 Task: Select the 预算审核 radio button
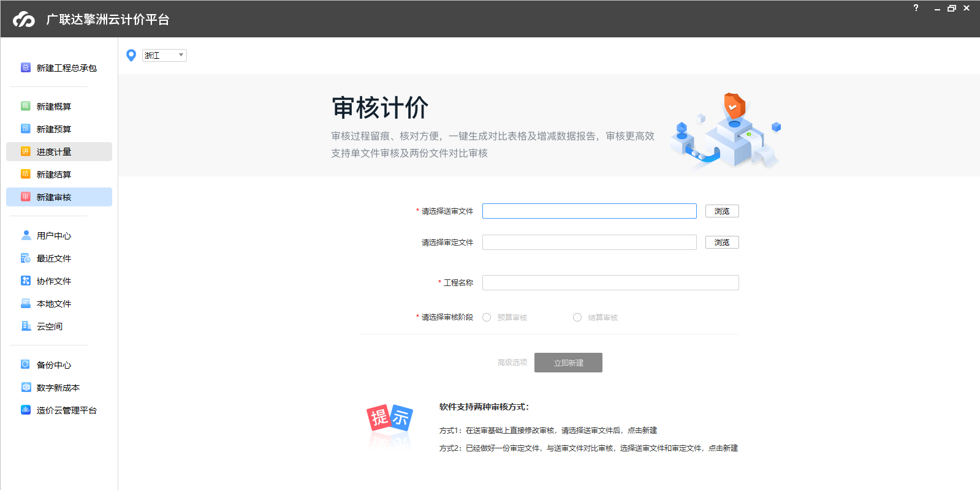click(487, 317)
